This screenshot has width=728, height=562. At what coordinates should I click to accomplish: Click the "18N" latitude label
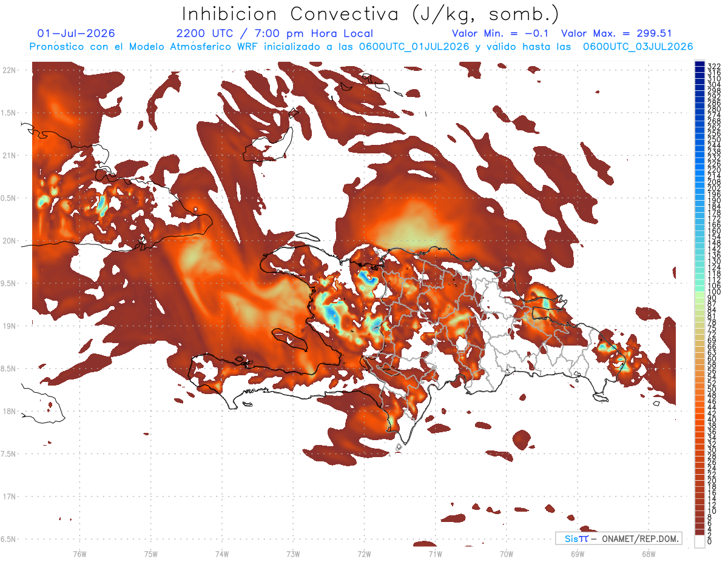(x=9, y=411)
